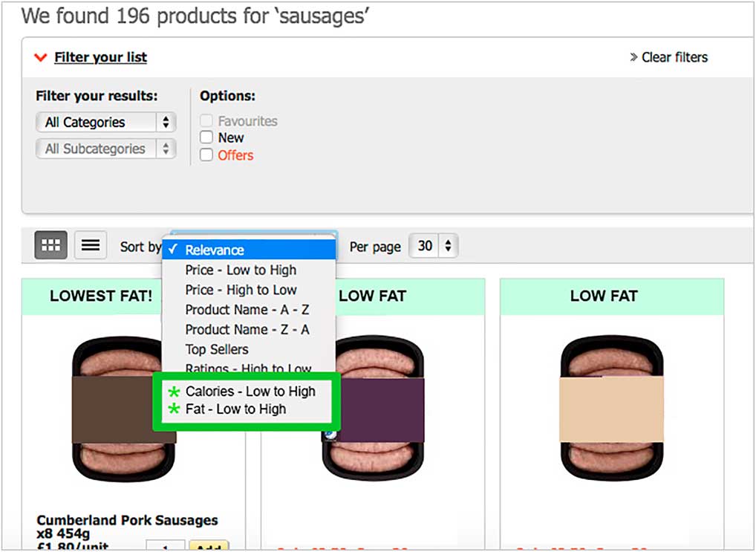Screen dimensions: 756x552
Task: Switch to list view layout
Action: tap(91, 245)
